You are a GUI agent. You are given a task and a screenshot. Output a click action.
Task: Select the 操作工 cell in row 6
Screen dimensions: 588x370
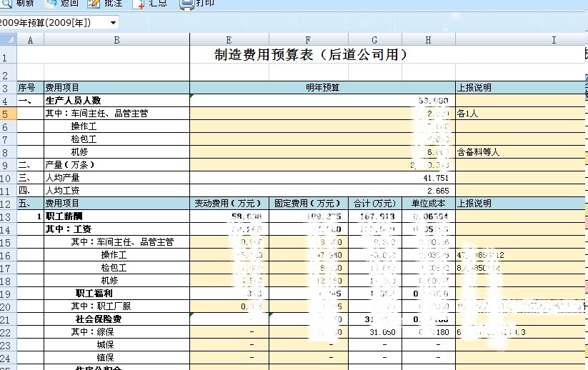(x=116, y=126)
